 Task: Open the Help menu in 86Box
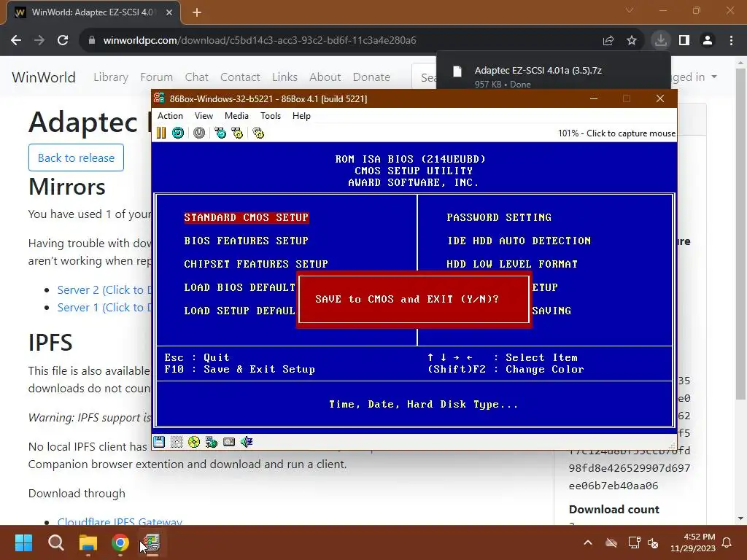point(301,116)
